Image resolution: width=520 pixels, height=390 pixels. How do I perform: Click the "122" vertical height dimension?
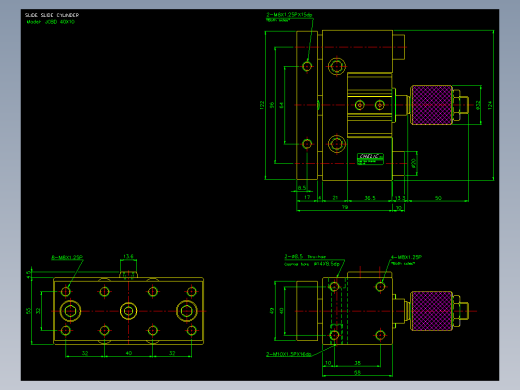(262, 105)
